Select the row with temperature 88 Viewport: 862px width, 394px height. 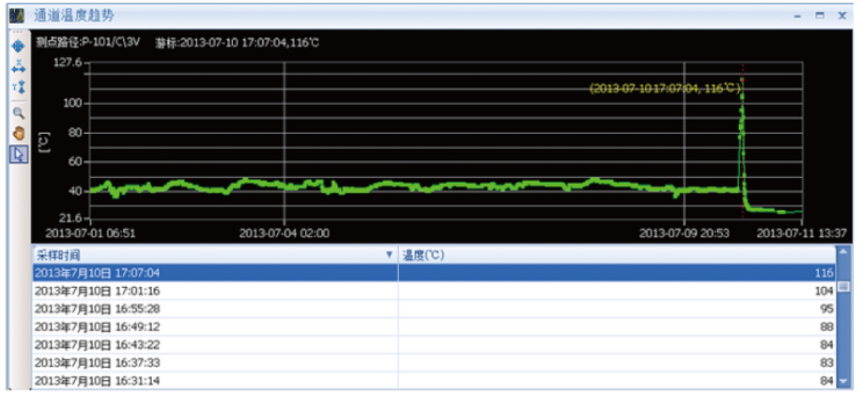click(434, 327)
